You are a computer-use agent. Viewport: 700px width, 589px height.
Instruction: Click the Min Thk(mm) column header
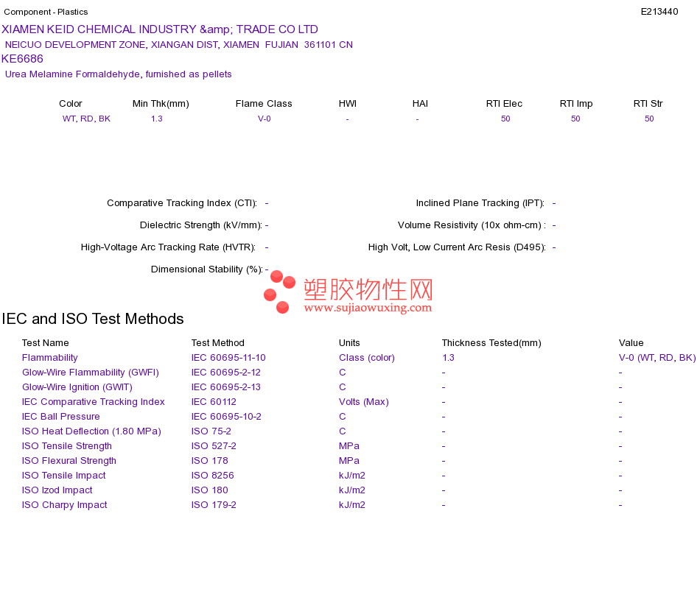[x=161, y=104]
